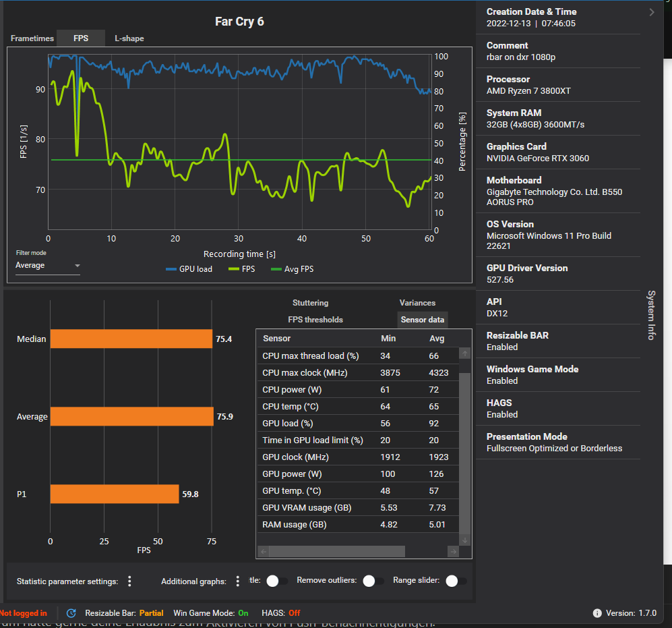Image resolution: width=672 pixels, height=628 pixels.
Task: Click GPU driver version 527.56
Action: [x=499, y=280]
